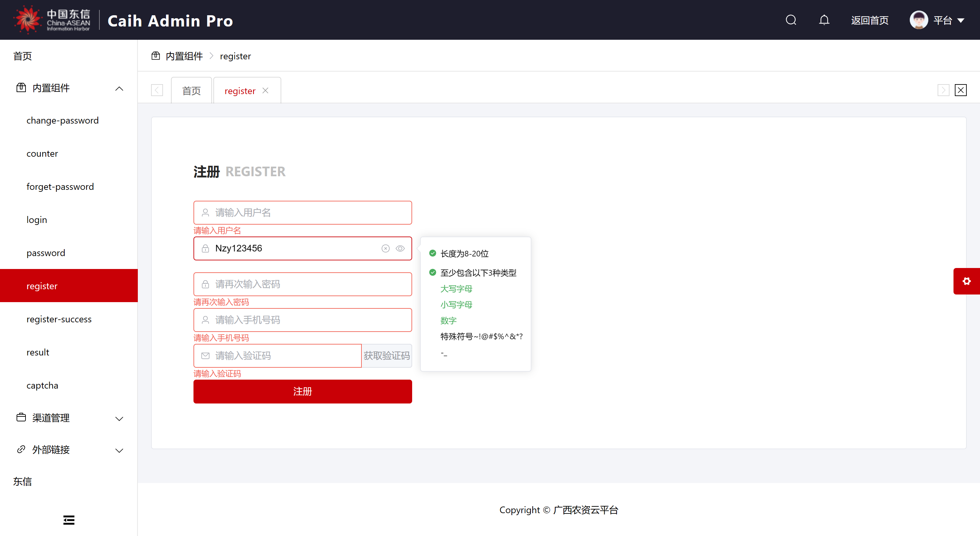Screen dimensions: 980x536
Task: Click the tabs scroll-left arrow
Action: pyautogui.click(x=157, y=90)
